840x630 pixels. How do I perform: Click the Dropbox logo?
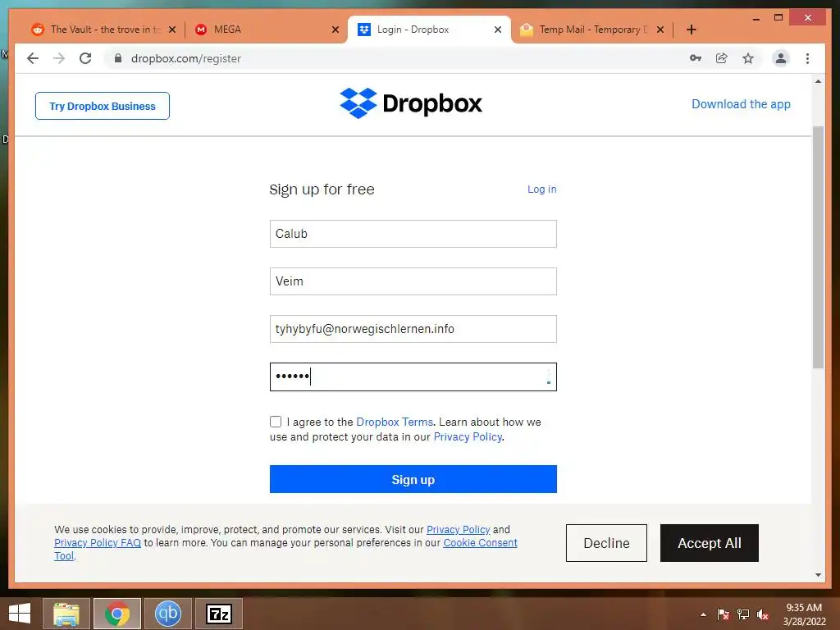[411, 103]
